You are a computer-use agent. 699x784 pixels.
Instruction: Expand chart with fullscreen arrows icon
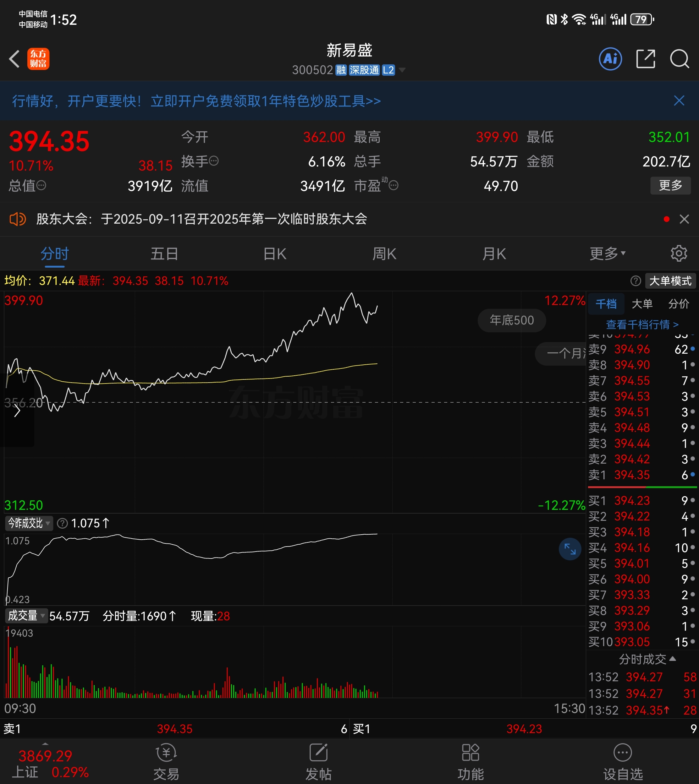570,549
